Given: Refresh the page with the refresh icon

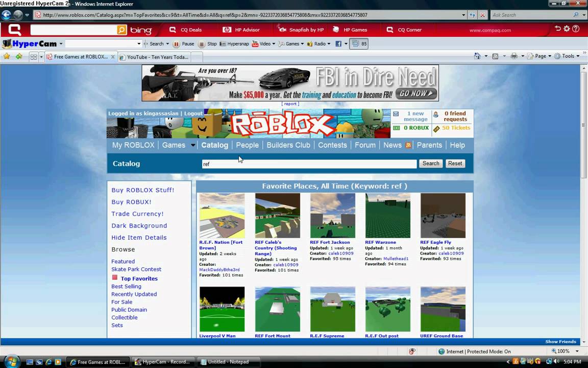Looking at the screenshot, I should [473, 15].
